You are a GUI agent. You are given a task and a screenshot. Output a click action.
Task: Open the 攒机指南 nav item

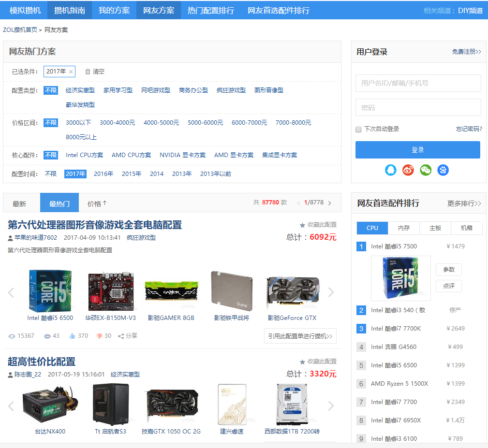70,10
